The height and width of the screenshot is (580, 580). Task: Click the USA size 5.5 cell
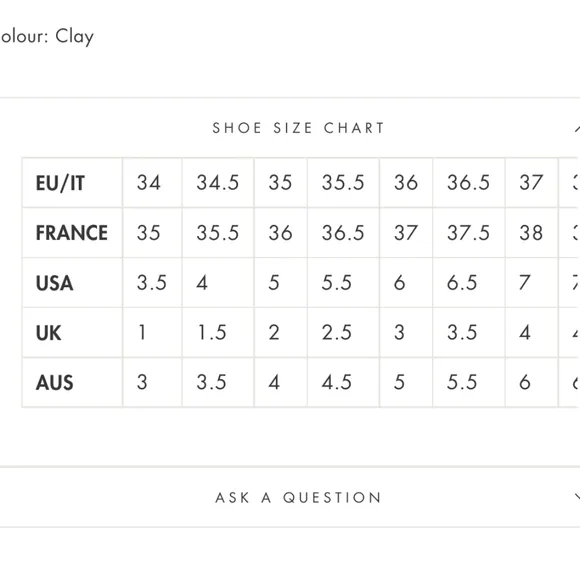[343, 283]
